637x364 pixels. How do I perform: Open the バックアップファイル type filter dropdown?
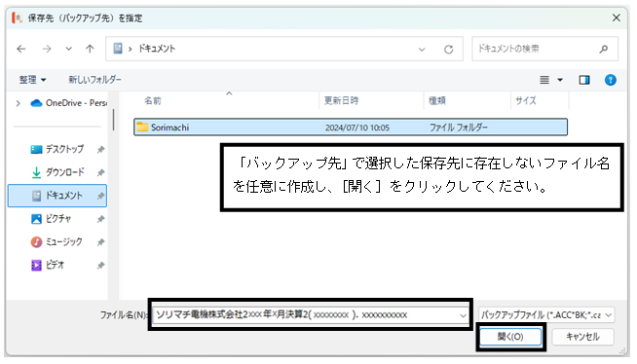[x=546, y=315]
